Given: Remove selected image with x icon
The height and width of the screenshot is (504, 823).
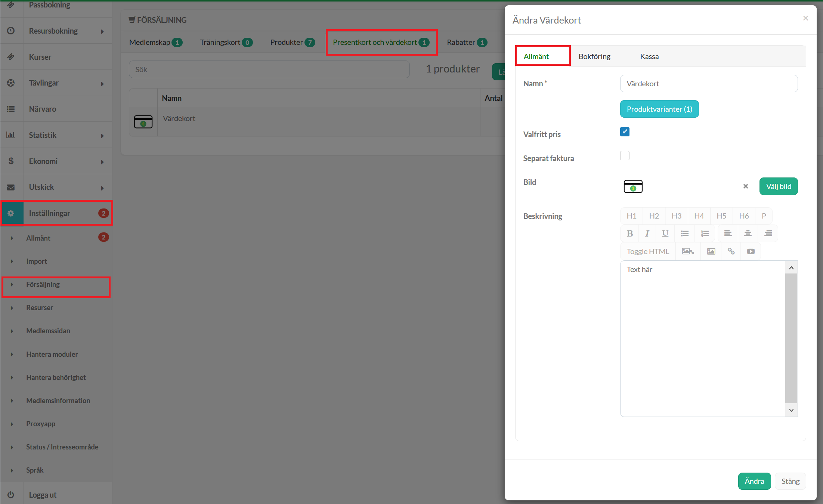Looking at the screenshot, I should pos(745,186).
